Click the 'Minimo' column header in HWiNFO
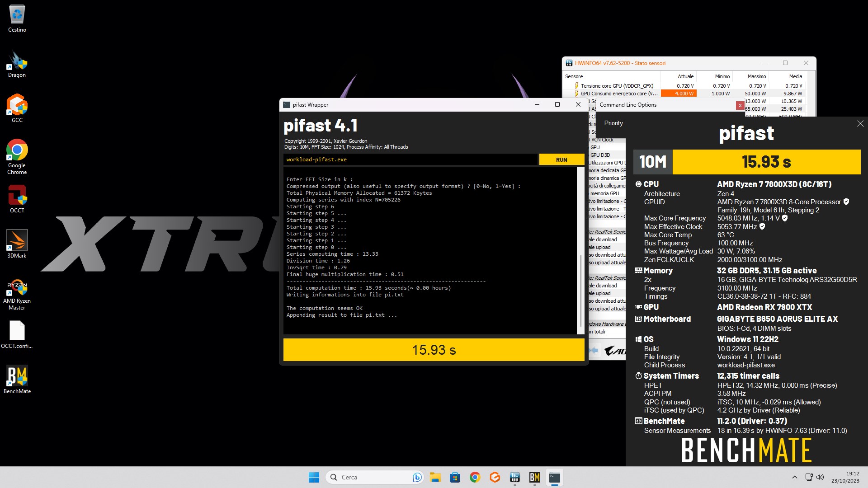Image resolution: width=868 pixels, height=488 pixels. click(722, 76)
